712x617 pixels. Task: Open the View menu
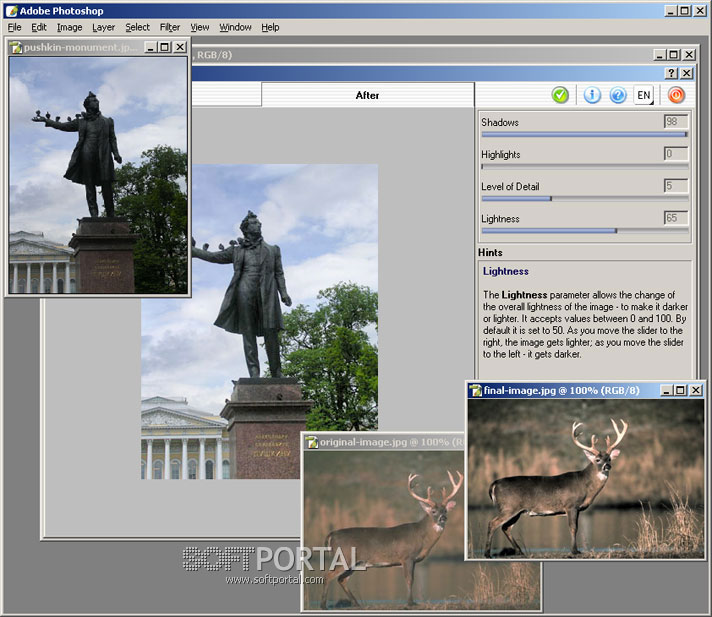click(200, 27)
